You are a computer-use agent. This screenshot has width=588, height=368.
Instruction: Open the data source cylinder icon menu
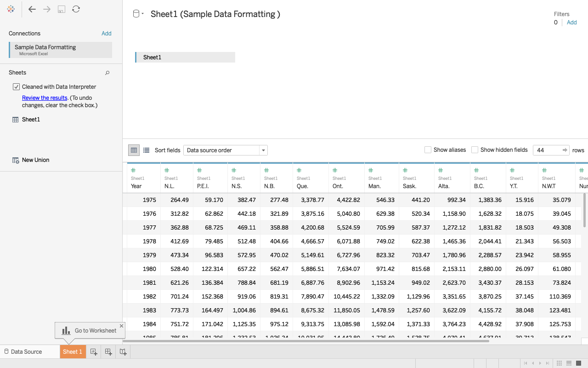tap(138, 14)
